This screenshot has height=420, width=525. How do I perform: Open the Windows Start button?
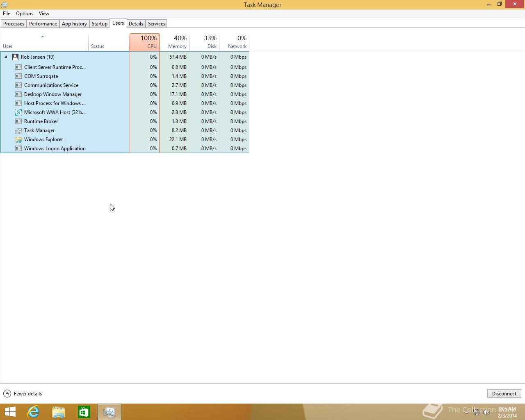click(x=10, y=412)
